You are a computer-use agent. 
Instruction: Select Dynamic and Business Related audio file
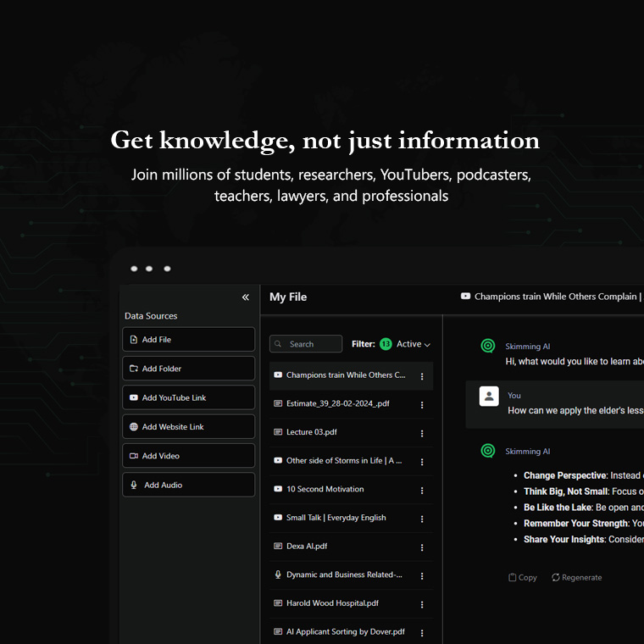click(351, 575)
